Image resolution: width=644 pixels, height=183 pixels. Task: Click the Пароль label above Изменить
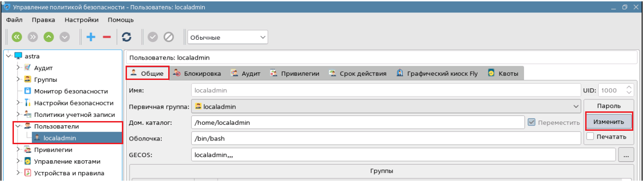click(x=608, y=106)
